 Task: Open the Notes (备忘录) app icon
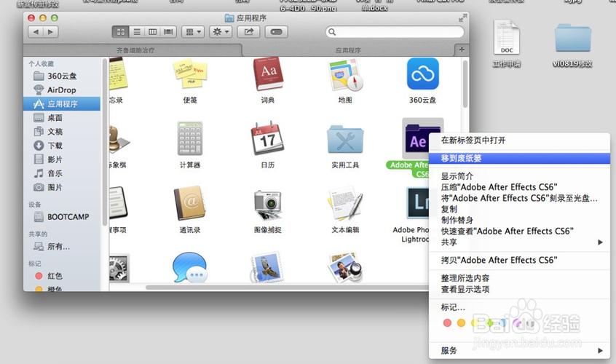[118, 74]
